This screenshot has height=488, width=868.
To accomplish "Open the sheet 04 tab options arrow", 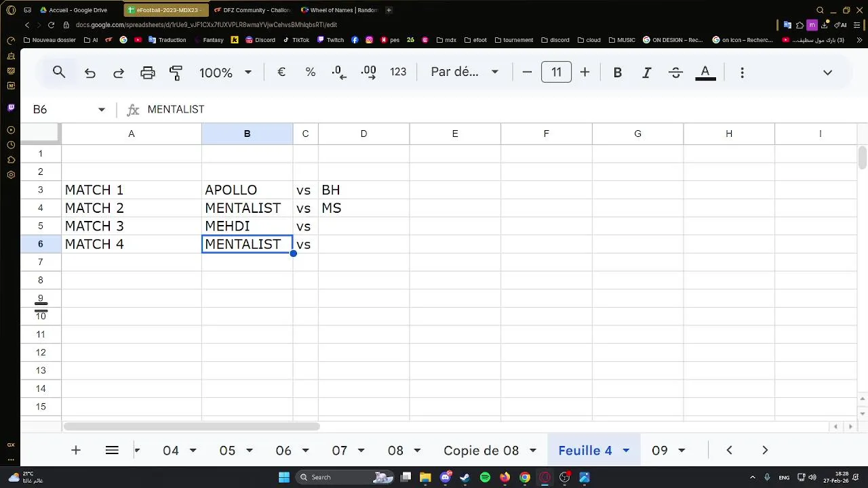I will (x=193, y=451).
